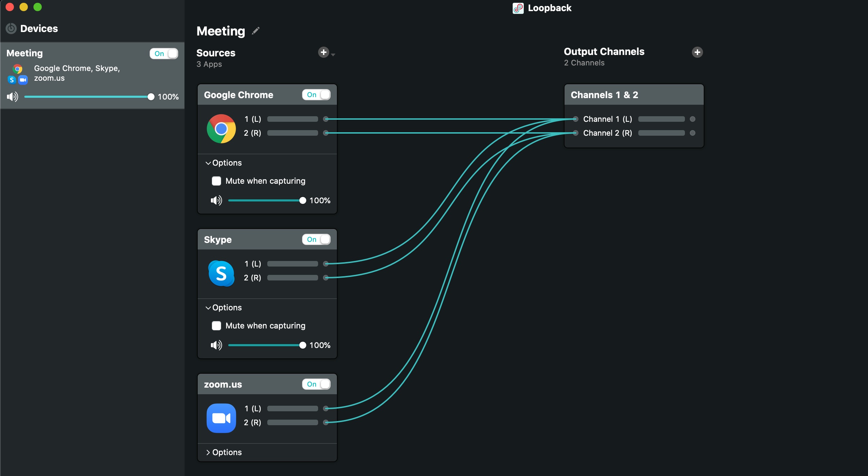Click Channel 2 (R) right-side connector dot
Viewport: 868px width, 476px height.
[693, 133]
